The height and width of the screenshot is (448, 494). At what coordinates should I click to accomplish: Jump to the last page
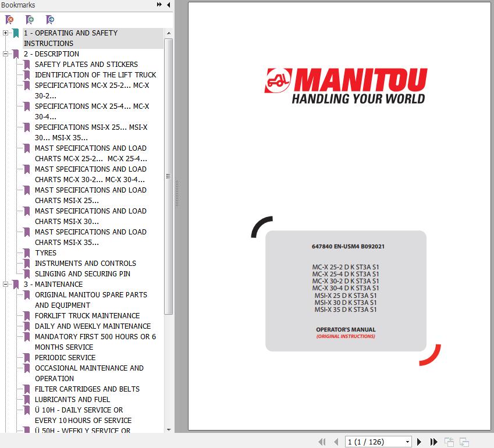click(x=434, y=442)
